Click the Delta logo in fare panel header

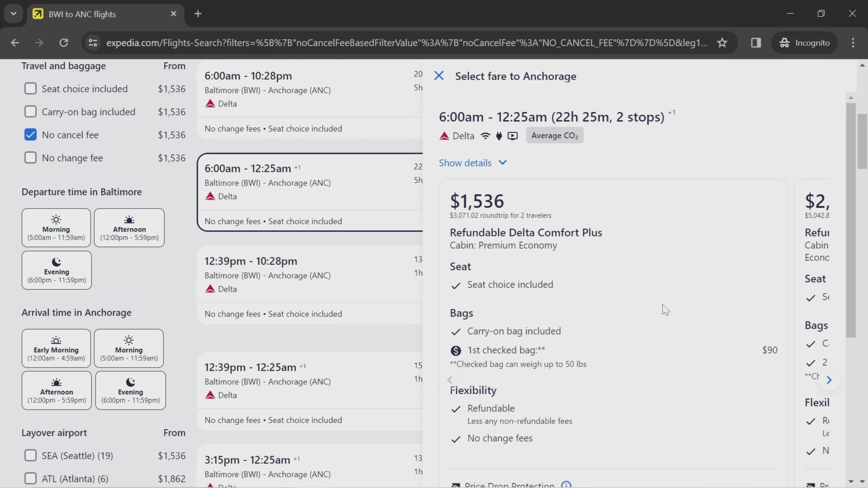[444, 136]
